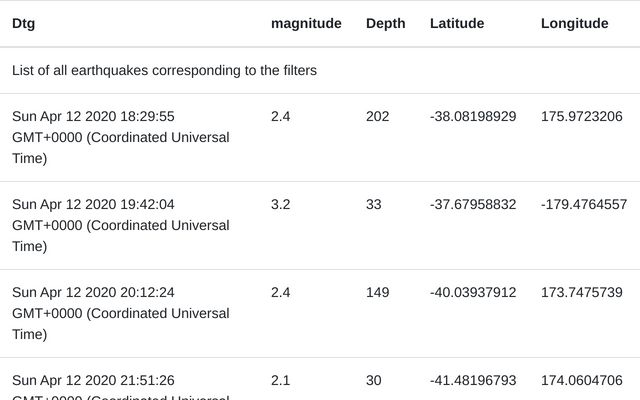Select latitude -37.67958832 cell

click(x=473, y=204)
